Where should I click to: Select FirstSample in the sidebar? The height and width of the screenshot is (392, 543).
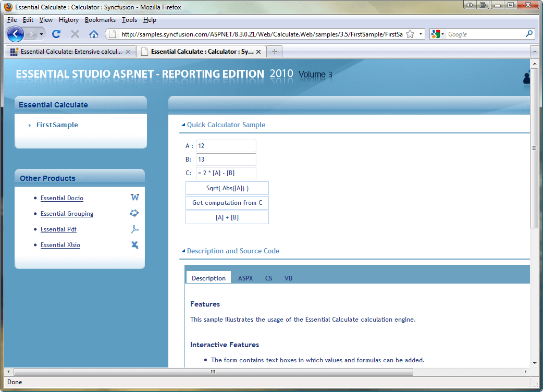pyautogui.click(x=57, y=125)
